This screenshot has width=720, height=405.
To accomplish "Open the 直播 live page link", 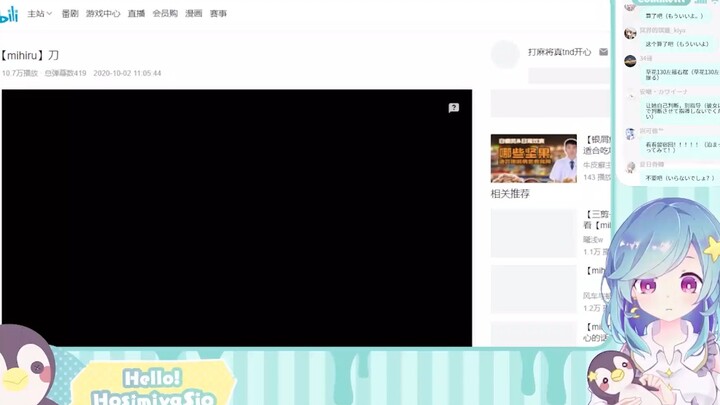I will 136,14.
